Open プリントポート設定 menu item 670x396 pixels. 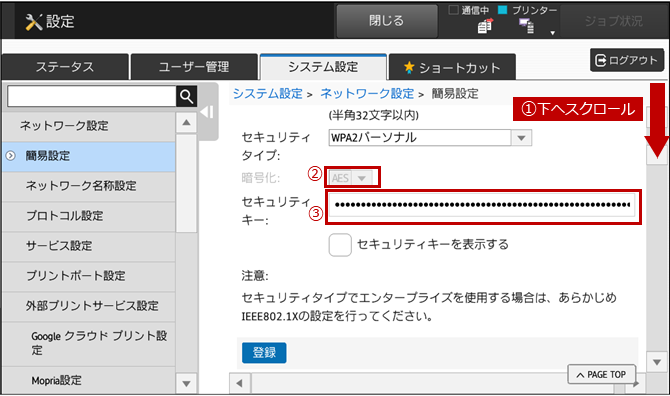point(88,276)
